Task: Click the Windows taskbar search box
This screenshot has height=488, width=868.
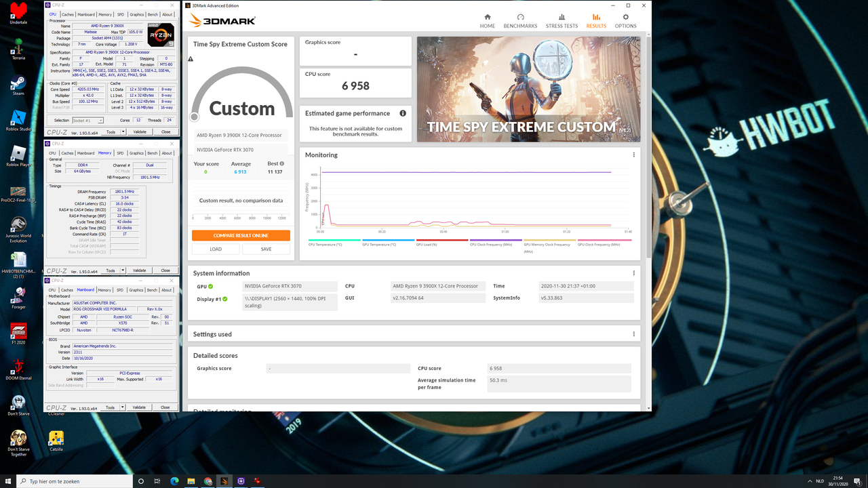Action: coord(76,481)
